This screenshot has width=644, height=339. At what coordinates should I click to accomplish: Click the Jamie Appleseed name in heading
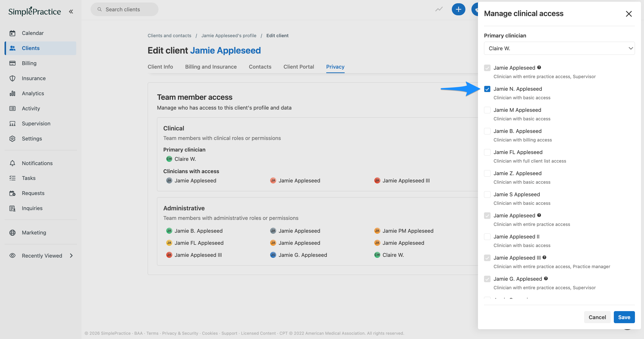pyautogui.click(x=225, y=51)
